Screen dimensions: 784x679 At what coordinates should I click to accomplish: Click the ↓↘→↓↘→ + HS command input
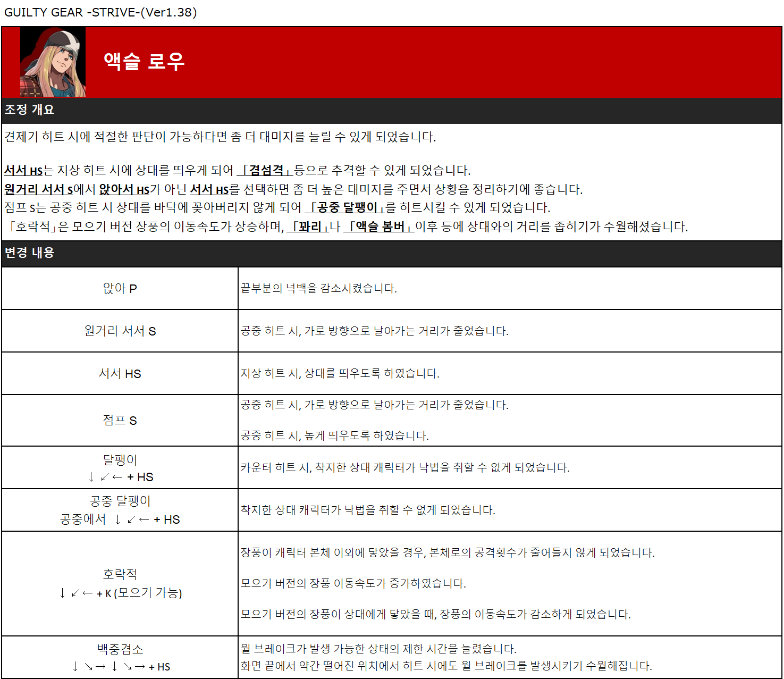120,667
